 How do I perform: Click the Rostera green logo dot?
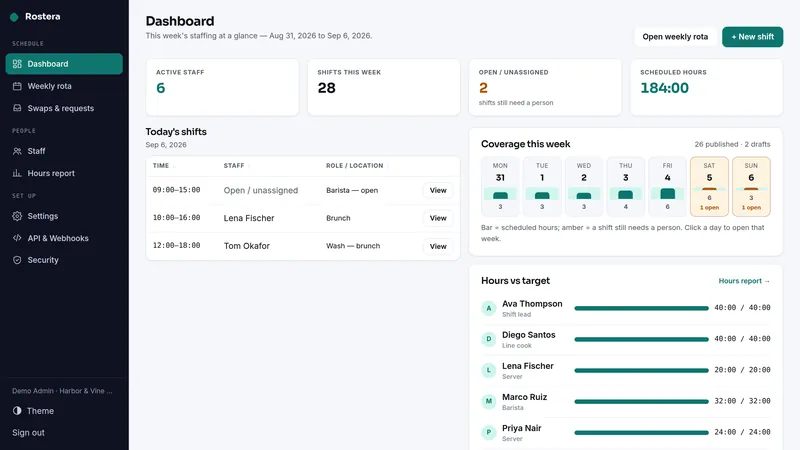click(14, 17)
